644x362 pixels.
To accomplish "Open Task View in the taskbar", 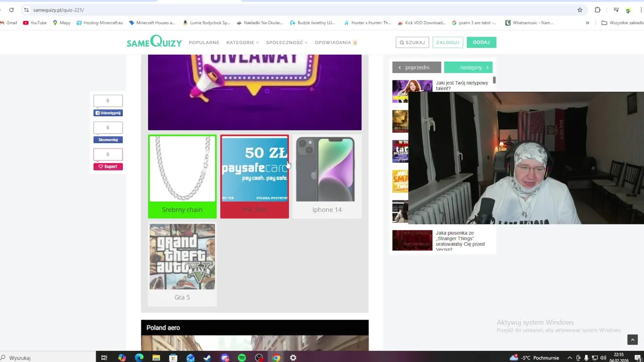I will click(x=104, y=357).
